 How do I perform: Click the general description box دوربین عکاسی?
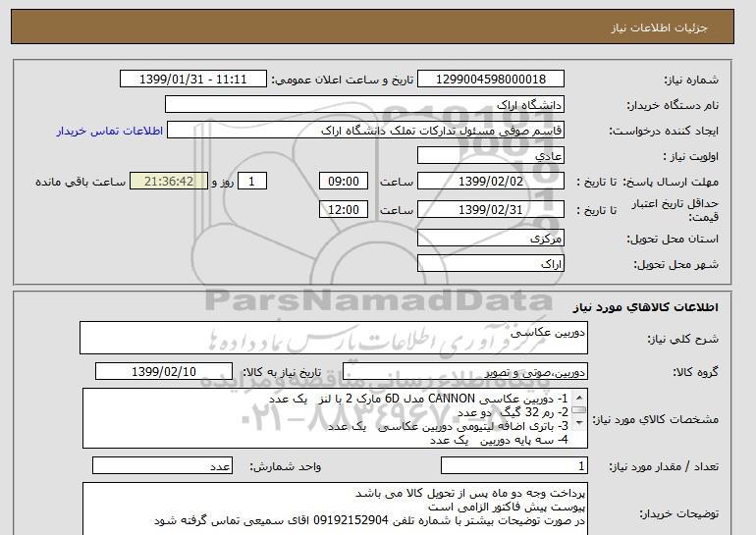point(334,338)
